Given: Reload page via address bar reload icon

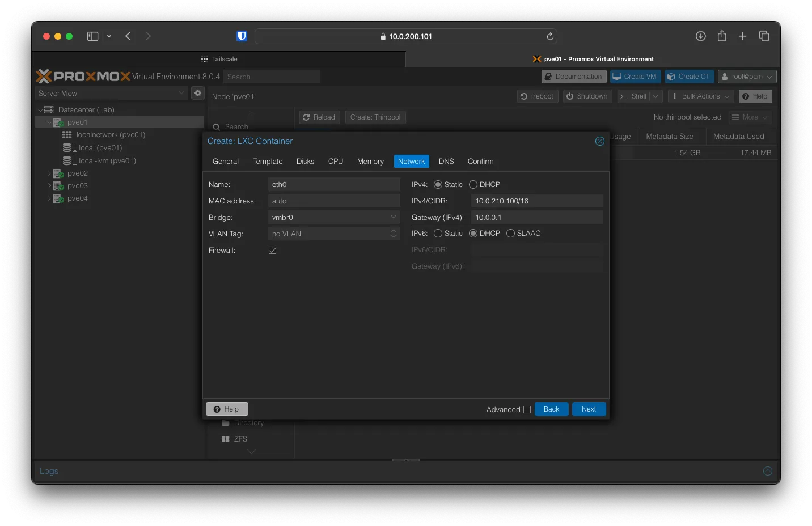Looking at the screenshot, I should [549, 36].
